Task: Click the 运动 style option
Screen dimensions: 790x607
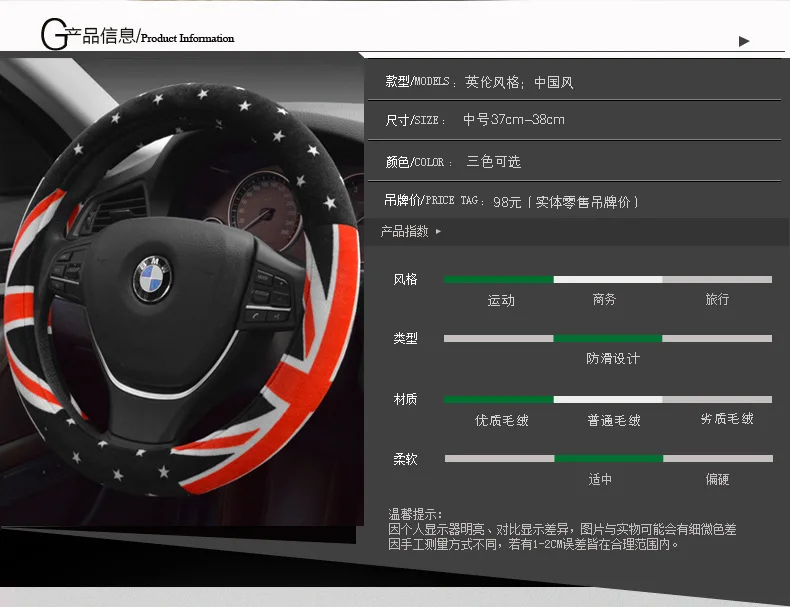Action: click(x=501, y=300)
